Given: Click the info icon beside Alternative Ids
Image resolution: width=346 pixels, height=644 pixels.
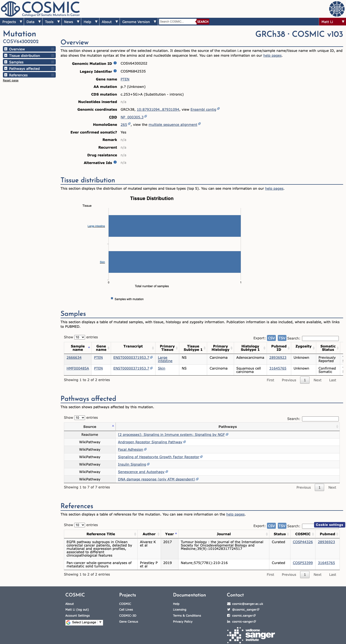Looking at the screenshot, I should click(115, 162).
